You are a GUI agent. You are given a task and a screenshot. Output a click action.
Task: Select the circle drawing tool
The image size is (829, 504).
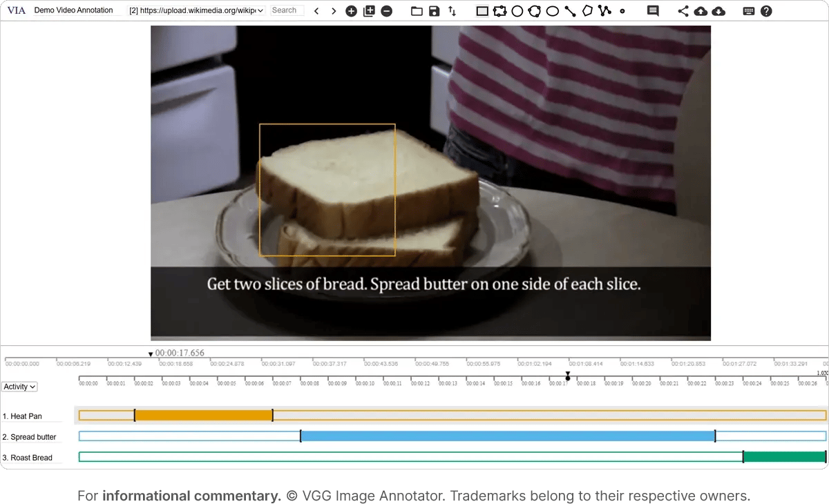click(517, 10)
